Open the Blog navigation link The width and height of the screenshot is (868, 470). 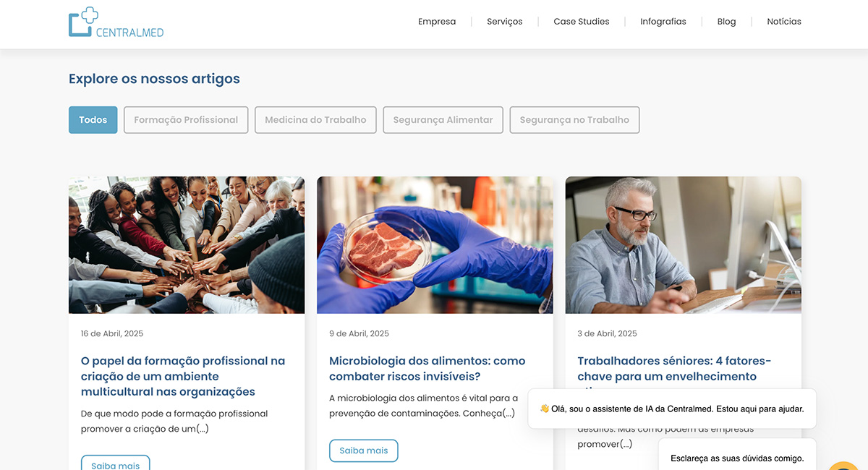[x=726, y=22]
